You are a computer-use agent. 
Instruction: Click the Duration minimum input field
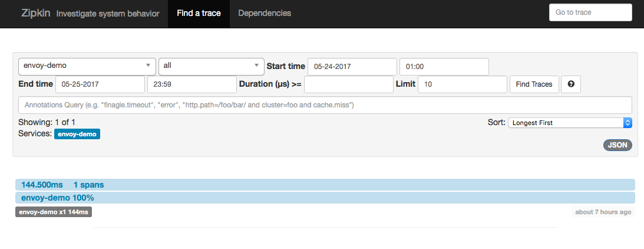[349, 84]
